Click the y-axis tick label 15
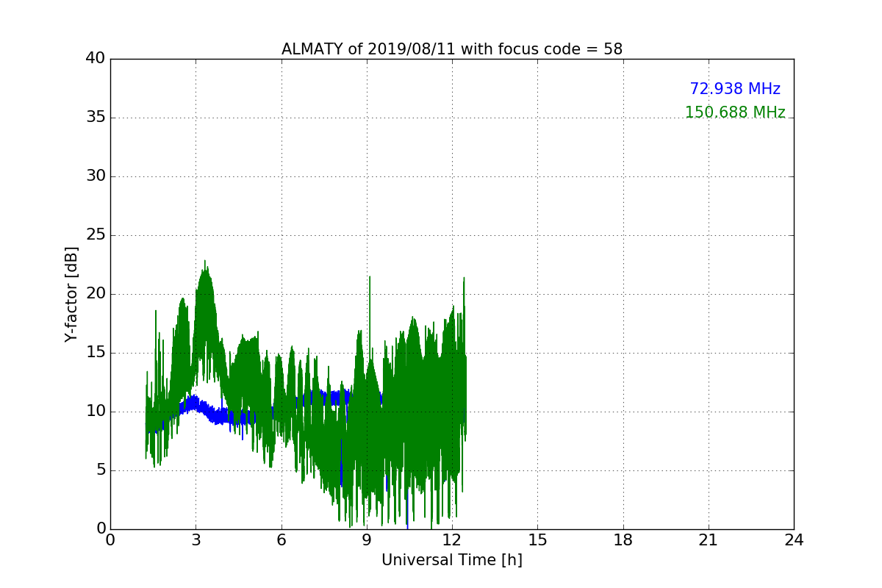882x588 pixels. tap(96, 353)
